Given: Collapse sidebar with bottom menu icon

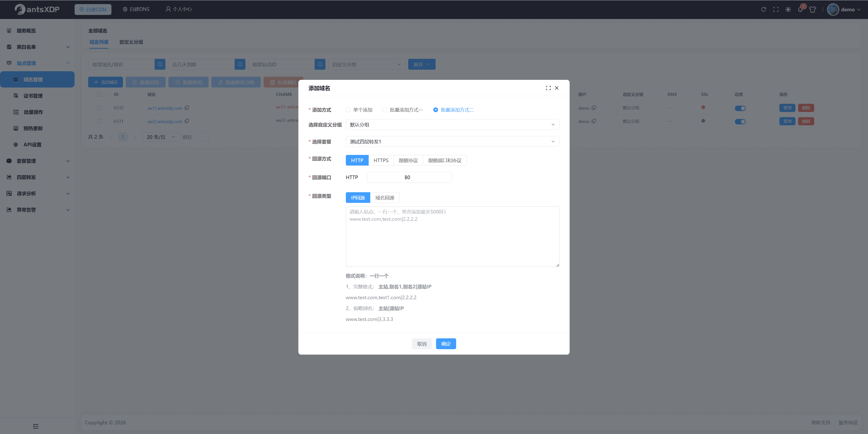Looking at the screenshot, I should tap(36, 426).
